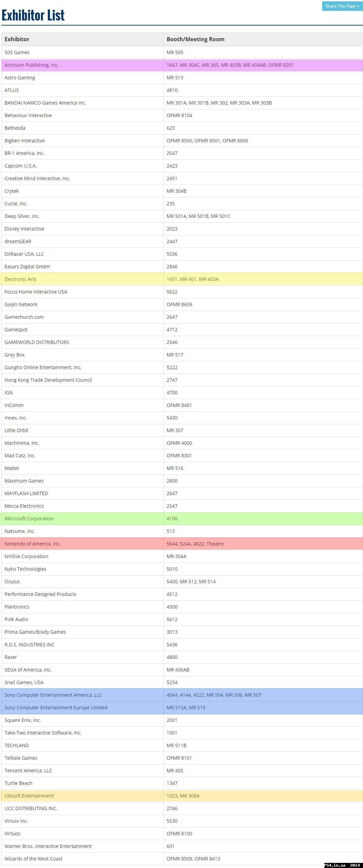
Task: Click Nintendo of America, Inc. entry
Action: [33, 544]
